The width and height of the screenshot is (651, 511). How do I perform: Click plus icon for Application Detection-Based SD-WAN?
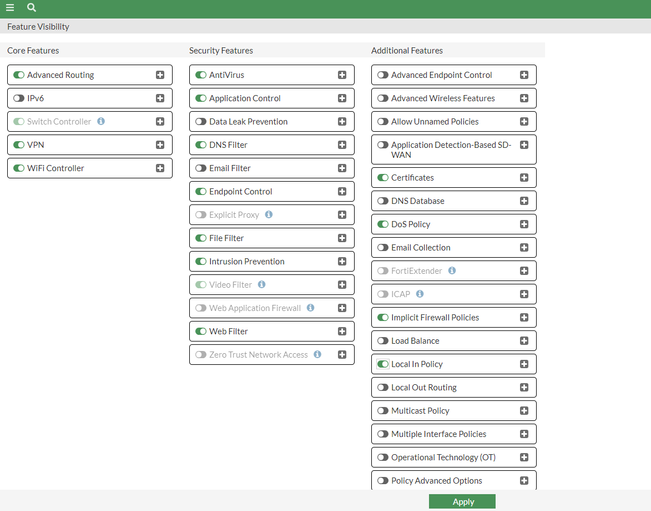pyautogui.click(x=524, y=144)
